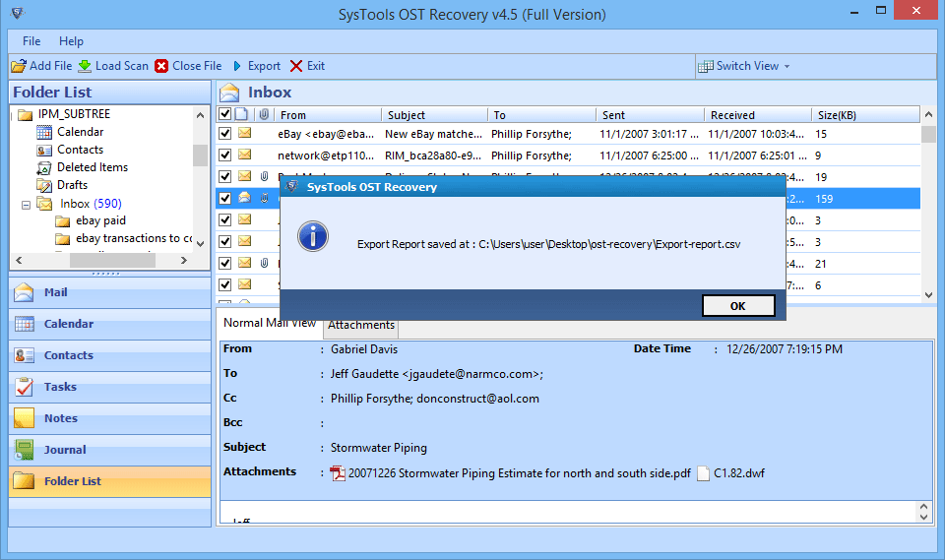Open the Calendar navigation pane

[109, 324]
